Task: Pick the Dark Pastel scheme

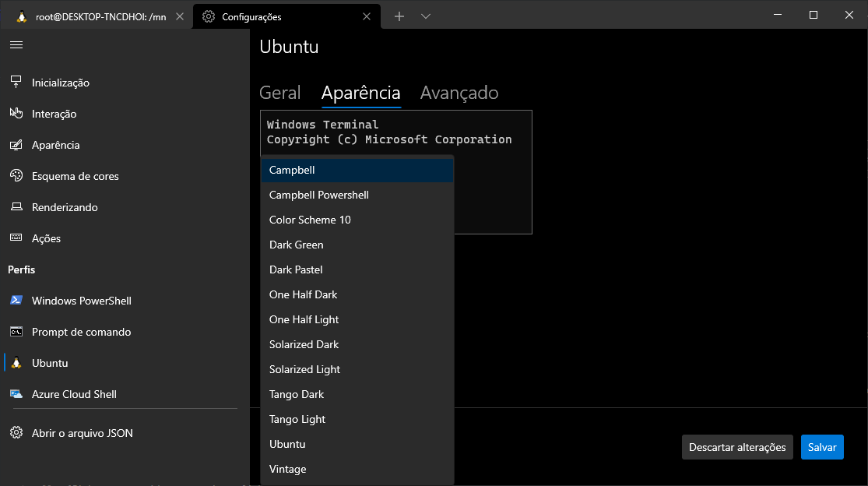Action: pyautogui.click(x=357, y=269)
